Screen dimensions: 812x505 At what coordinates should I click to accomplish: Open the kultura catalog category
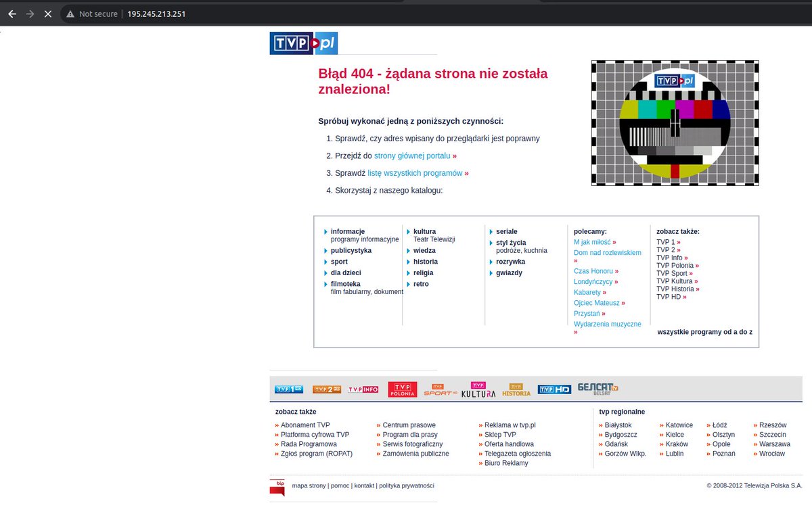(x=425, y=231)
